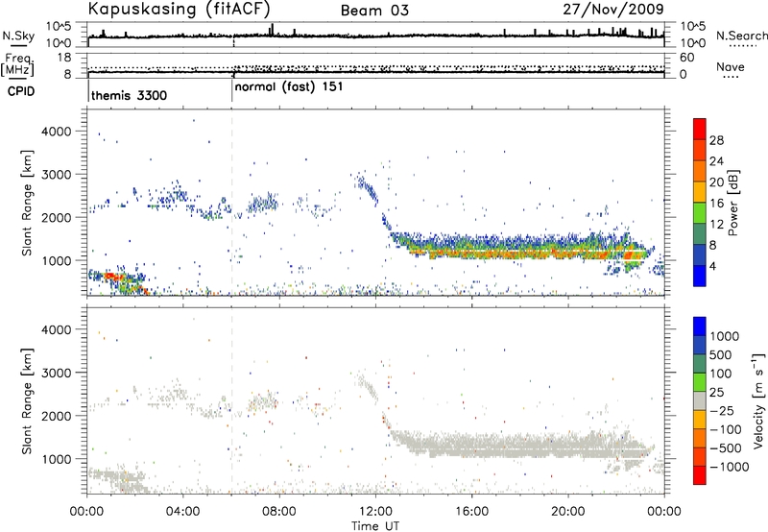Screen dimensions: 768x532
Task: Click the blue 1000 velocity swatch
Action: (700, 326)
